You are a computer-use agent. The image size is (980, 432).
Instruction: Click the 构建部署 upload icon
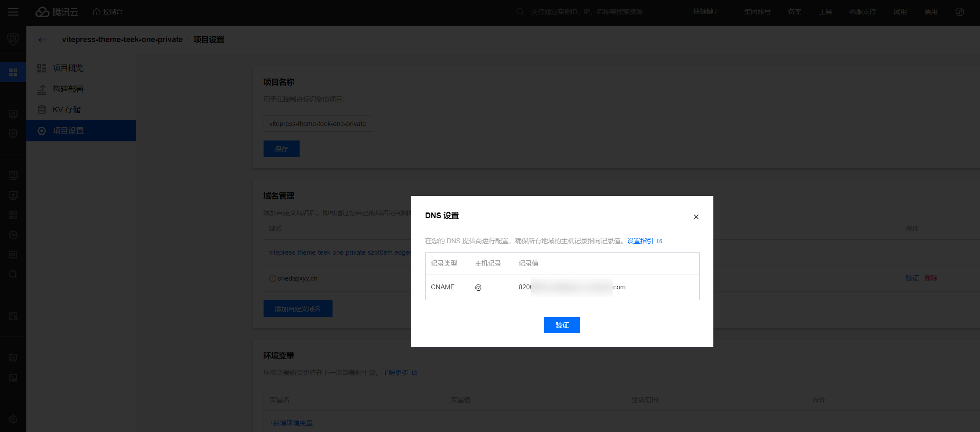(42, 89)
